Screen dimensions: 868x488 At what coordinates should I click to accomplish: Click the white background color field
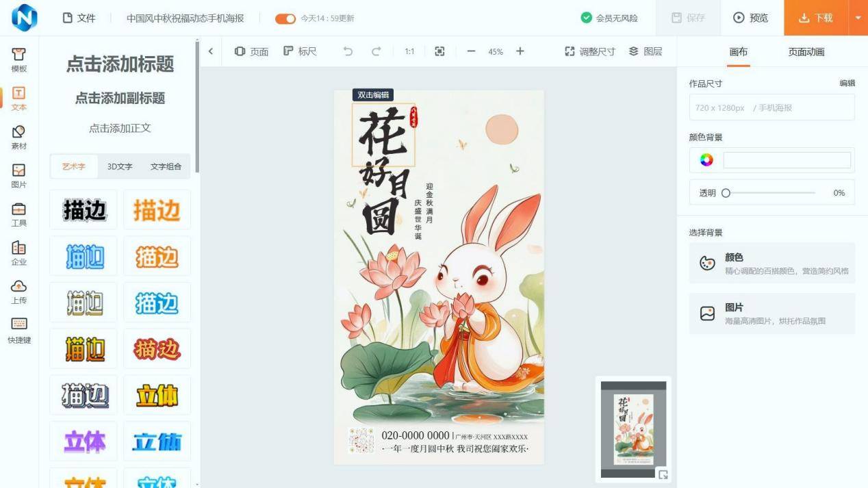(x=787, y=160)
